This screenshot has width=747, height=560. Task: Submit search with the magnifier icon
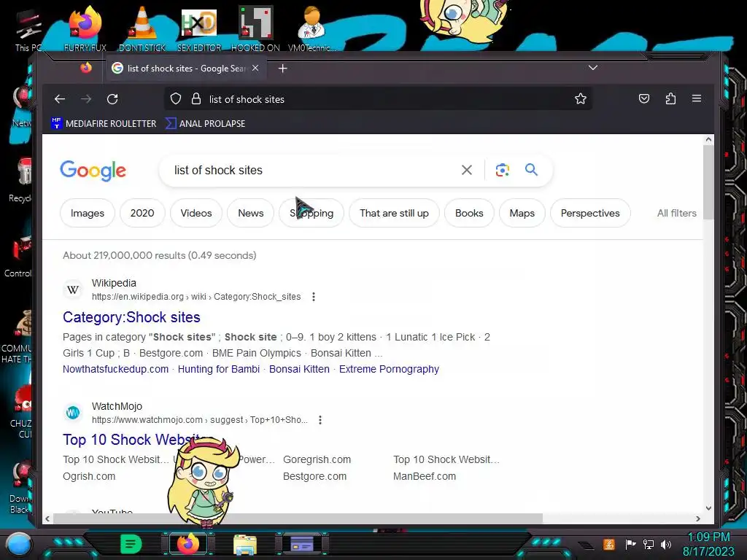531,169
